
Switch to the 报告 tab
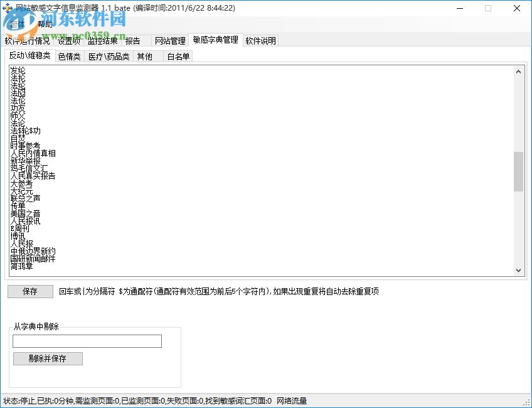pyautogui.click(x=132, y=41)
